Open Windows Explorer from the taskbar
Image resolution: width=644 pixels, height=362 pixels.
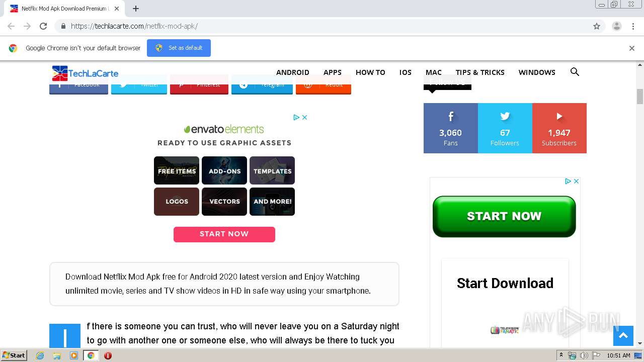[x=57, y=355]
